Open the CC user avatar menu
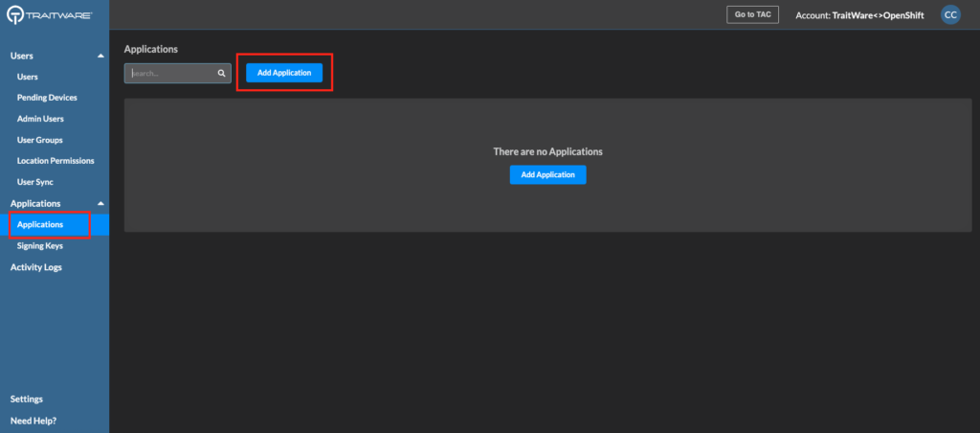 (x=950, y=15)
